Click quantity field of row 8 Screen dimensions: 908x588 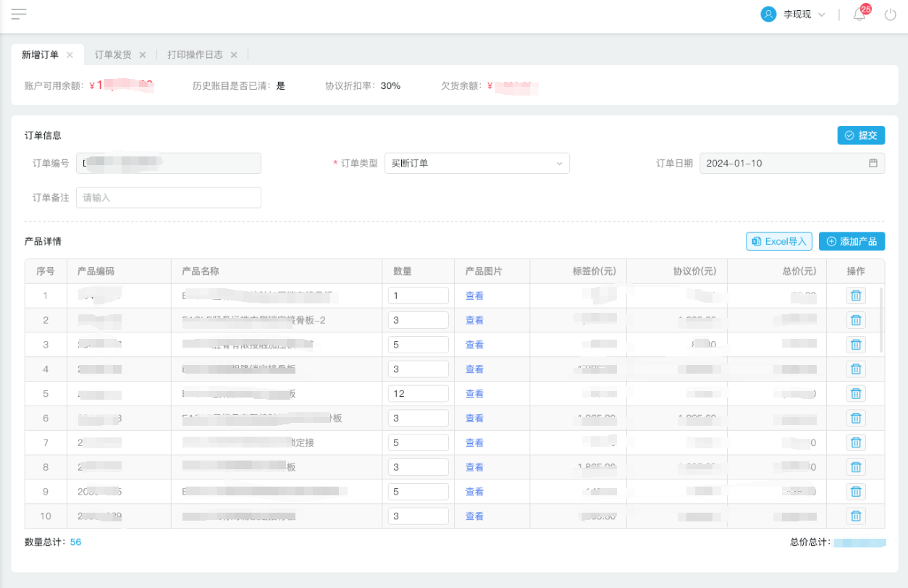(x=419, y=467)
